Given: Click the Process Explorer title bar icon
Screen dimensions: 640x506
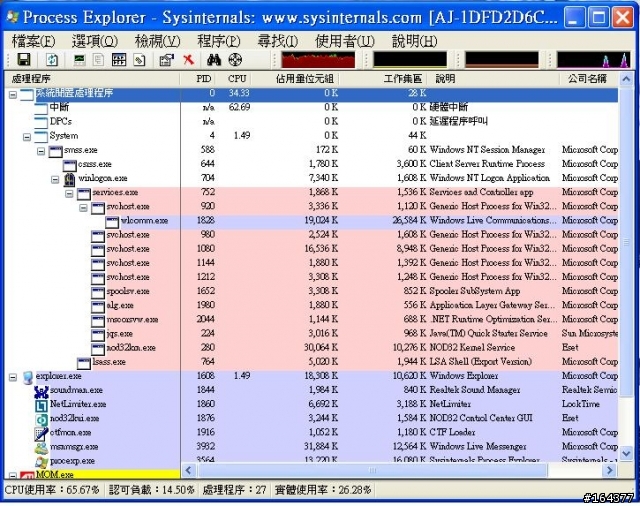Looking at the screenshot, I should point(13,17).
